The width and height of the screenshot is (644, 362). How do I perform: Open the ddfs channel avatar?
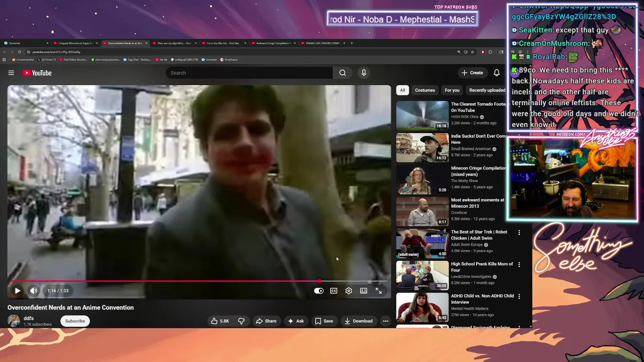(14, 321)
